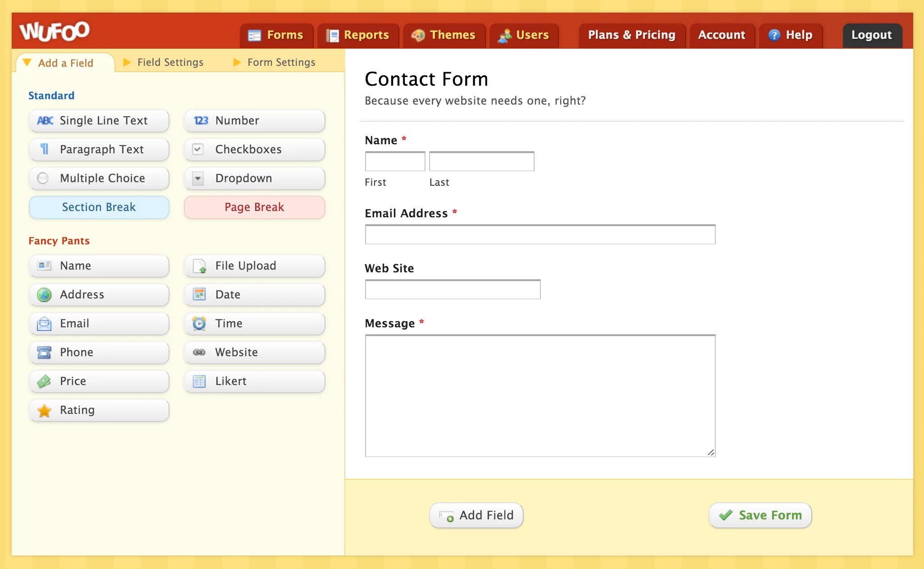Select the Add a Field tab
The width and height of the screenshot is (924, 569).
[x=65, y=63]
